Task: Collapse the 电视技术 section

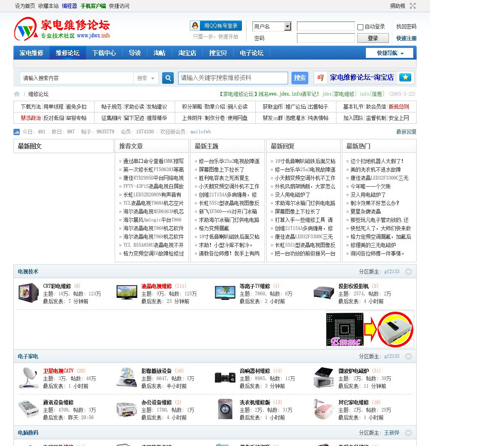Action: point(408,272)
